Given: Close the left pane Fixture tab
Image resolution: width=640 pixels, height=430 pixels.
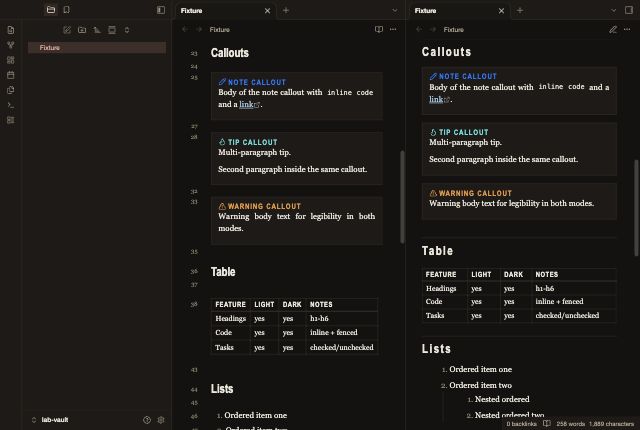Looking at the screenshot, I should click(267, 11).
